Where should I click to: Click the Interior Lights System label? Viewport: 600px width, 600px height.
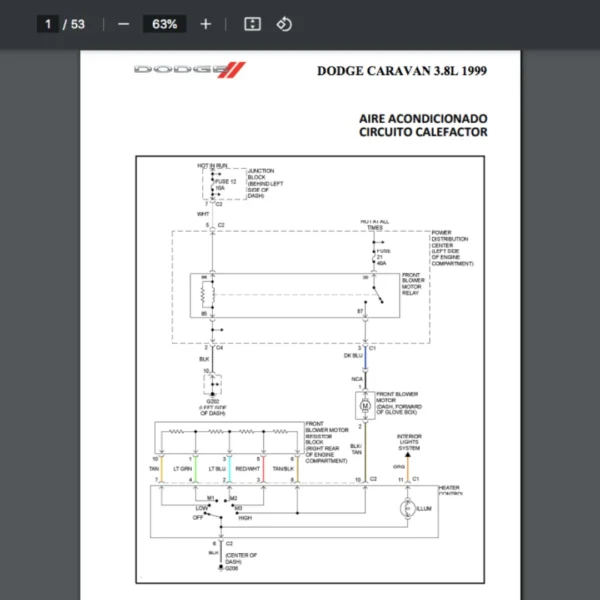tap(411, 443)
